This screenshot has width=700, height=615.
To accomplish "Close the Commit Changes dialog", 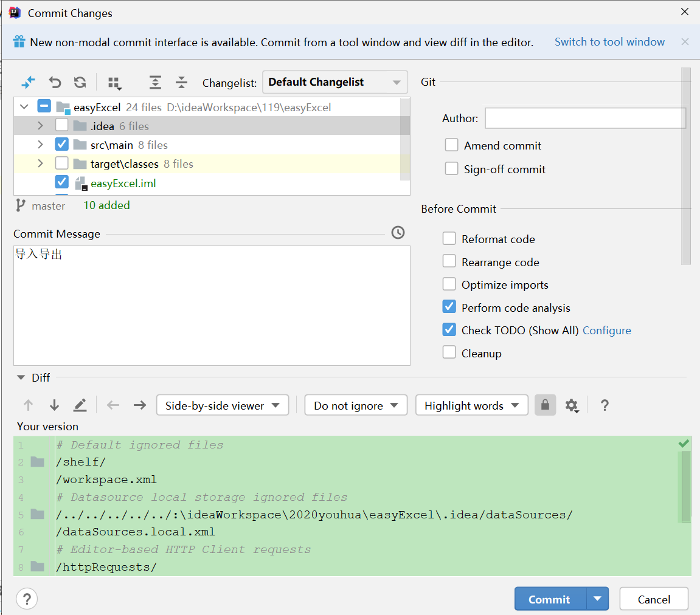I will pos(685,12).
